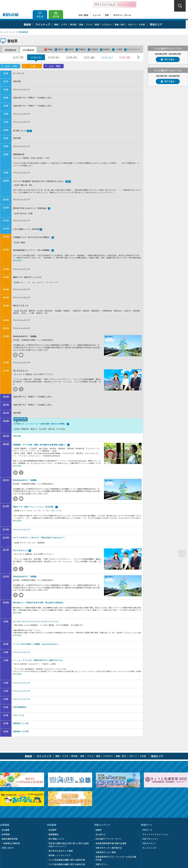Click the scroll-to-top arrow button
This screenshot has width=188, height=868.
pyautogui.click(x=182, y=553)
